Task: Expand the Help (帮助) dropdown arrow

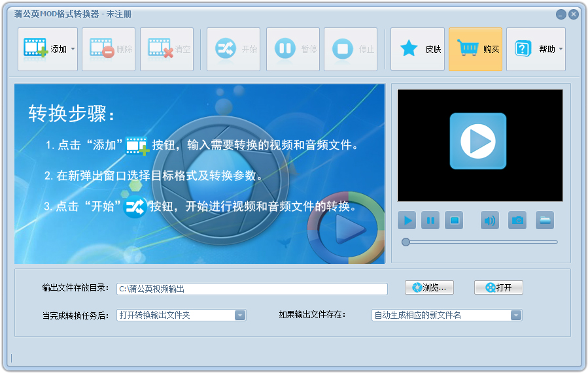Action: point(561,49)
